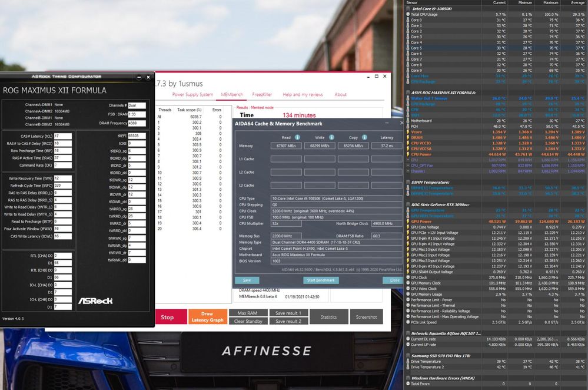
Task: Click the lightning icon beside HWiNFO DRAM voltage
Action: point(408,137)
